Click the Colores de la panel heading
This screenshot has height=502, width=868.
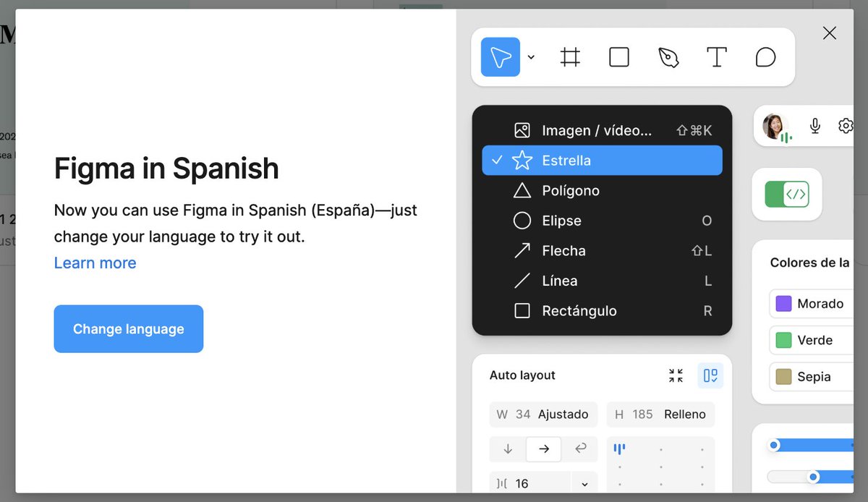click(809, 263)
